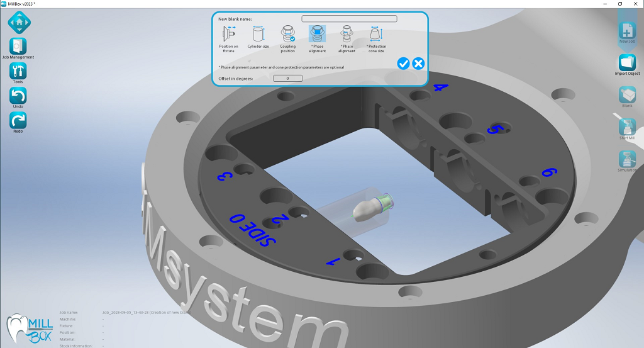
Task: Click the 'Material:' info label
Action: (67, 339)
